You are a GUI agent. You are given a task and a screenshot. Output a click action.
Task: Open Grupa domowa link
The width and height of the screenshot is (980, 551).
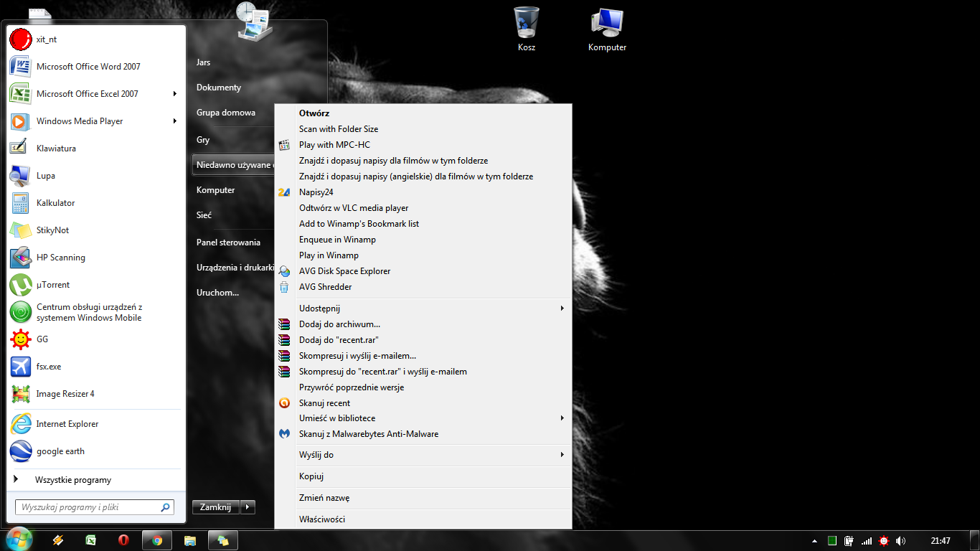click(226, 113)
